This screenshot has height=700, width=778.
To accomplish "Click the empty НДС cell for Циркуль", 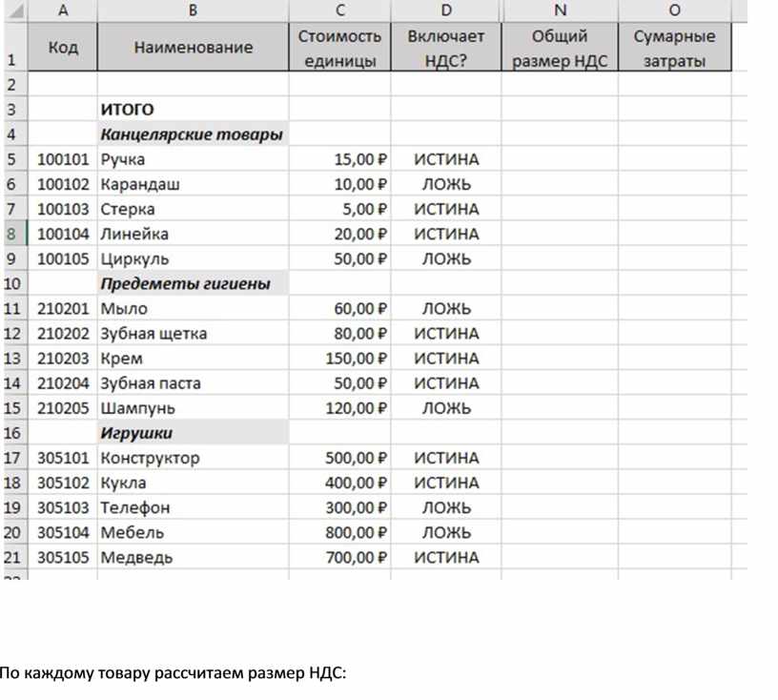I will coord(561,258).
